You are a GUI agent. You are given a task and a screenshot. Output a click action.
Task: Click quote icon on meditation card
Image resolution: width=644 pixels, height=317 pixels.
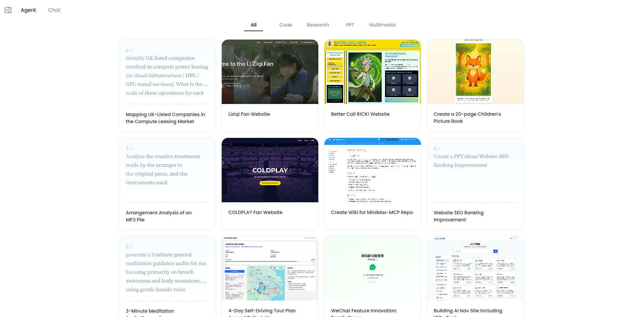click(x=129, y=246)
